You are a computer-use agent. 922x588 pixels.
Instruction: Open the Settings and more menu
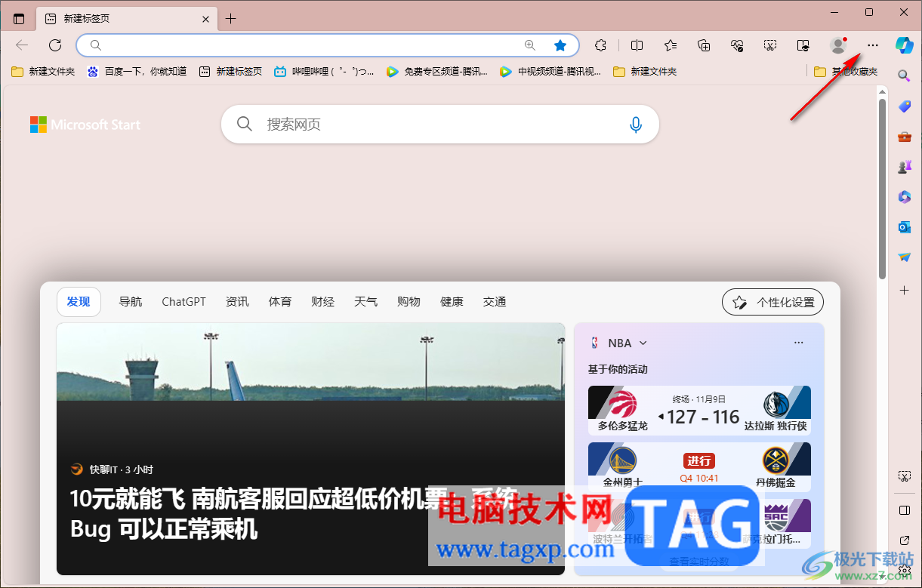(872, 45)
